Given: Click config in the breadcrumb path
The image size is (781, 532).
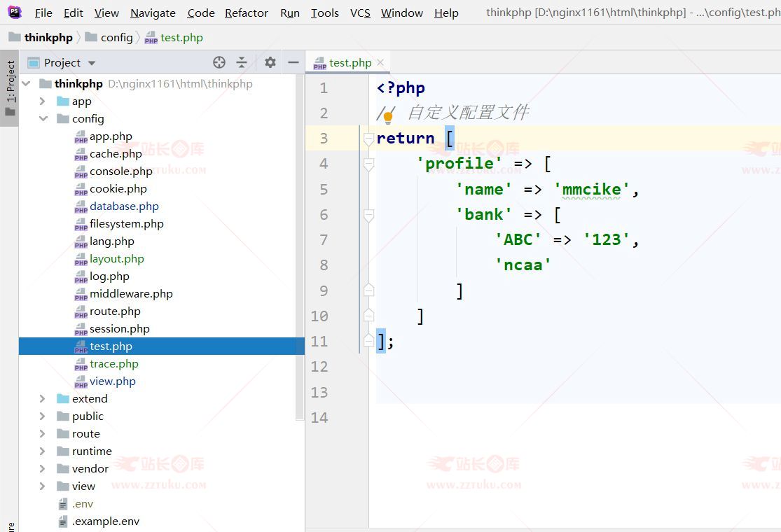Looking at the screenshot, I should pos(116,37).
